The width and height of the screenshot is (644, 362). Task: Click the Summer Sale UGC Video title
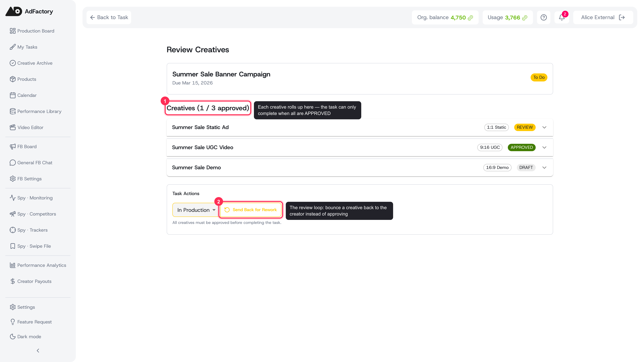click(202, 147)
